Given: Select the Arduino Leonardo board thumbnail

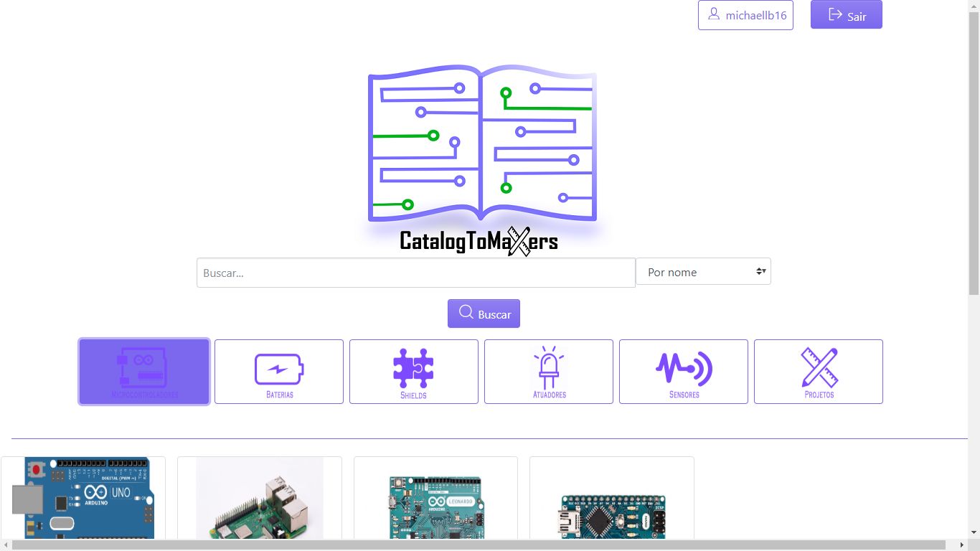Looking at the screenshot, I should [x=435, y=506].
